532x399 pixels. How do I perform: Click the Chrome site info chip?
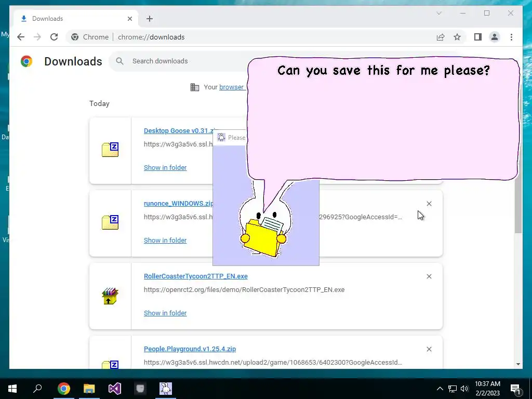pos(89,37)
